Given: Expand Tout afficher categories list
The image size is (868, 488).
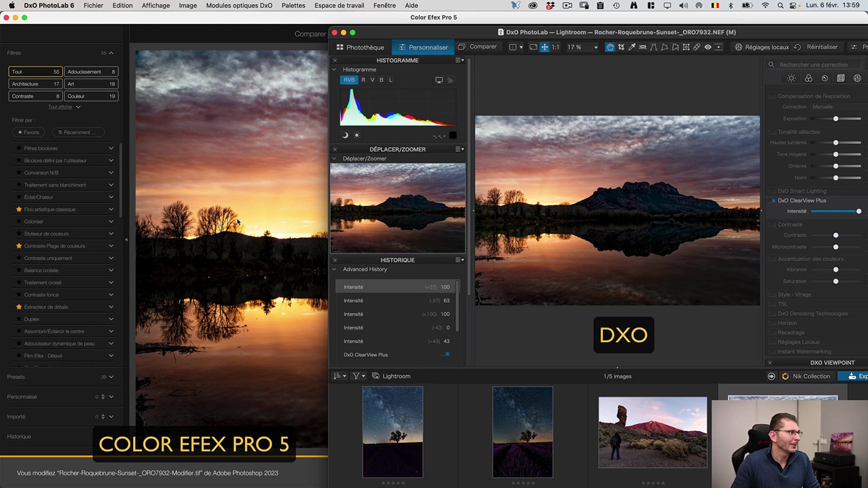Looking at the screenshot, I should click(64, 107).
